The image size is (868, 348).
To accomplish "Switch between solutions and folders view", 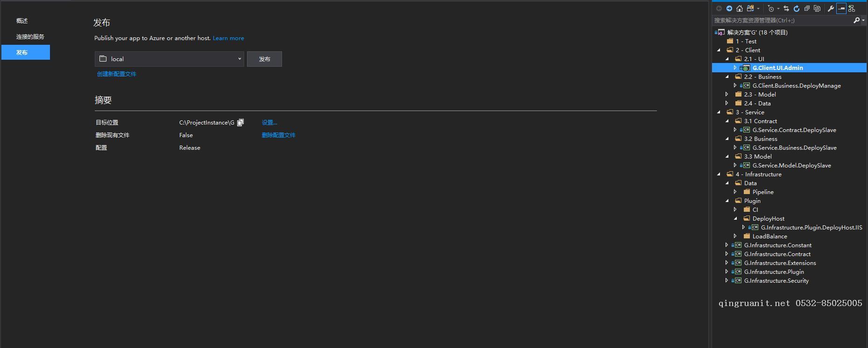I will point(750,8).
